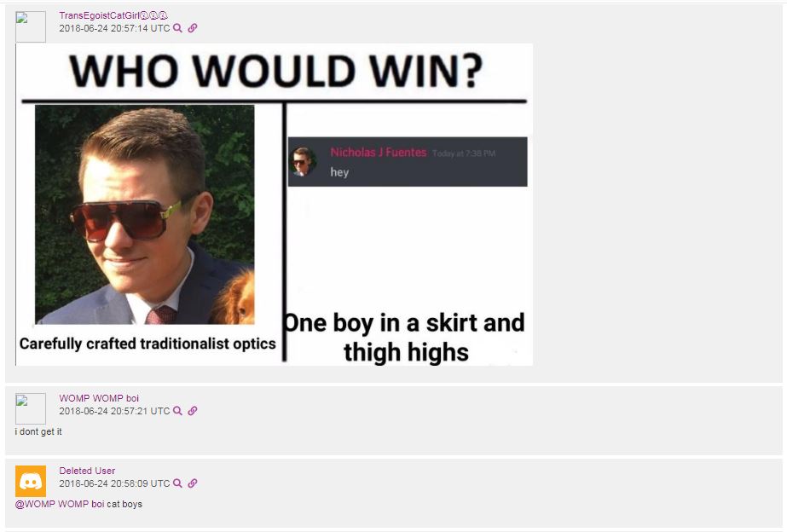Click 'cat boys' reply message text
The width and height of the screenshot is (787, 532).
(x=124, y=504)
